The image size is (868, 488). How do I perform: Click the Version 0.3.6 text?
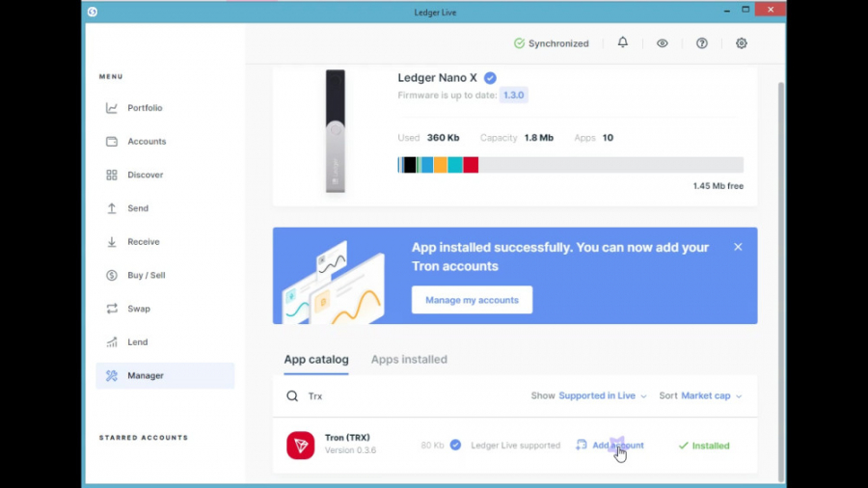pos(350,450)
